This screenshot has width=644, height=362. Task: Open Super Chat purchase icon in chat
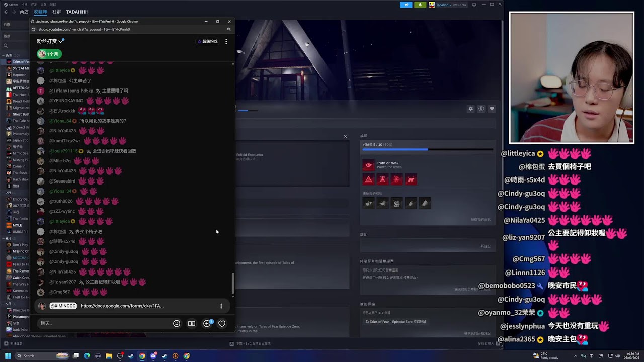point(192,323)
